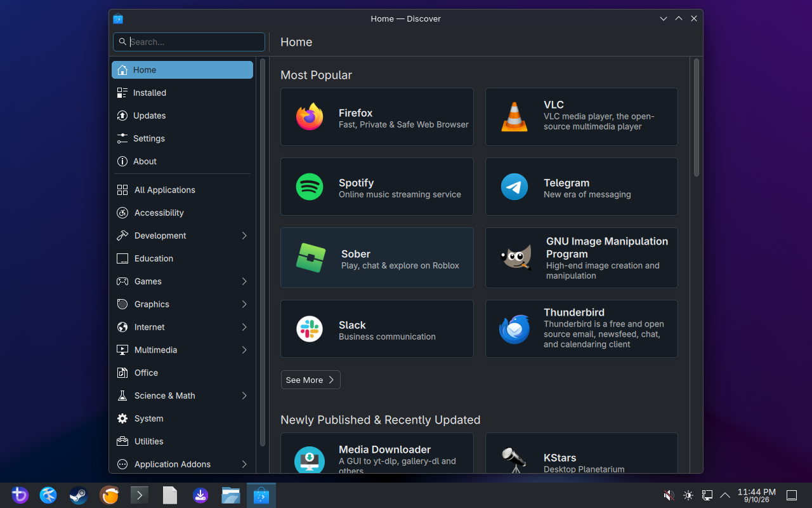This screenshot has width=812, height=508.
Task: Expand the Graphics category chevron
Action: [244, 304]
